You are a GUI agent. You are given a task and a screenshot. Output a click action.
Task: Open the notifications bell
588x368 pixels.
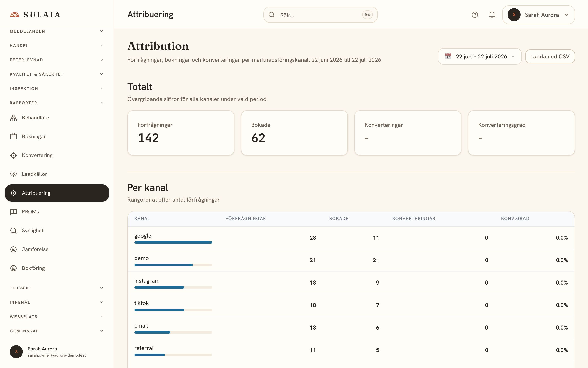(492, 15)
